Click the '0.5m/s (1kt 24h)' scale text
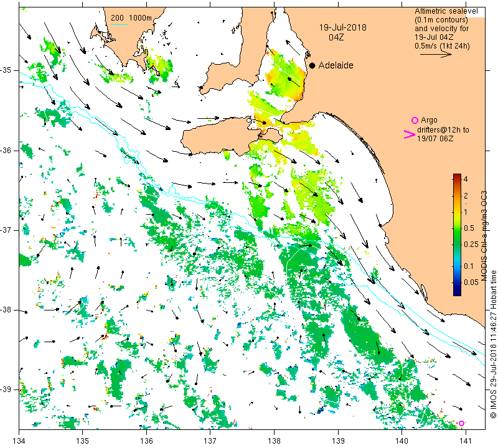The image size is (498, 448). pos(442,45)
